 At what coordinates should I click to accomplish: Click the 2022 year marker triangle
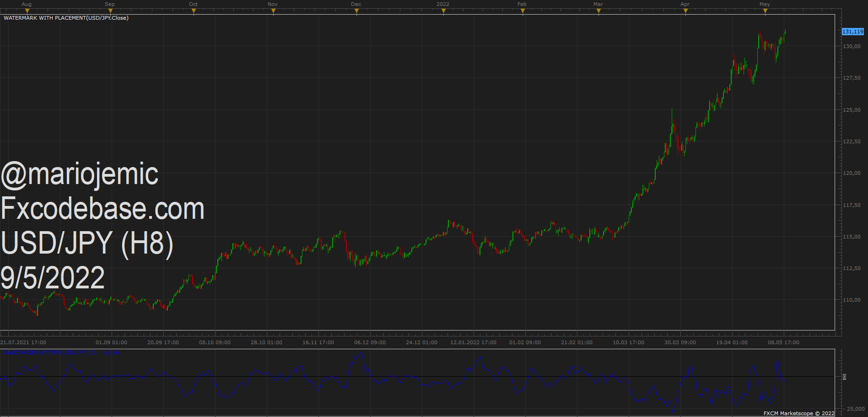443,11
